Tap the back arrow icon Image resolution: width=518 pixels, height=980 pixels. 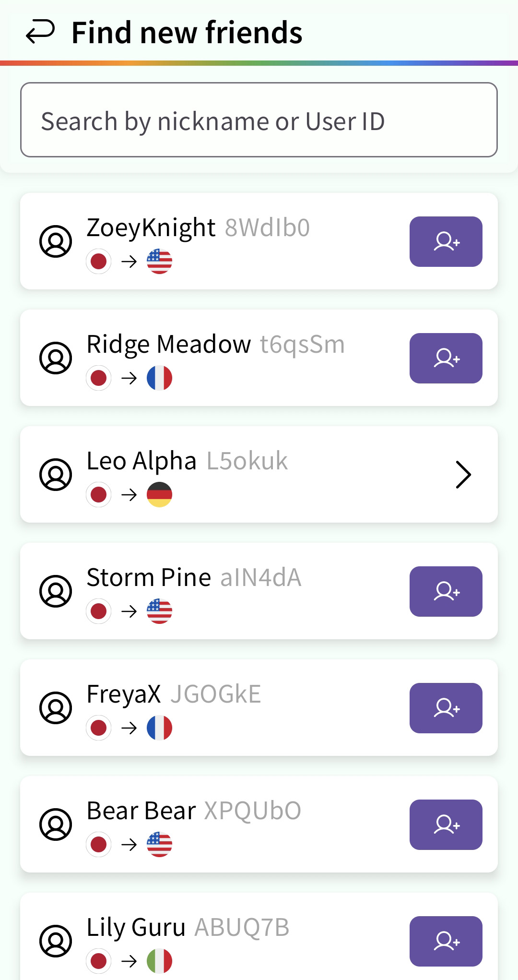coord(40,32)
